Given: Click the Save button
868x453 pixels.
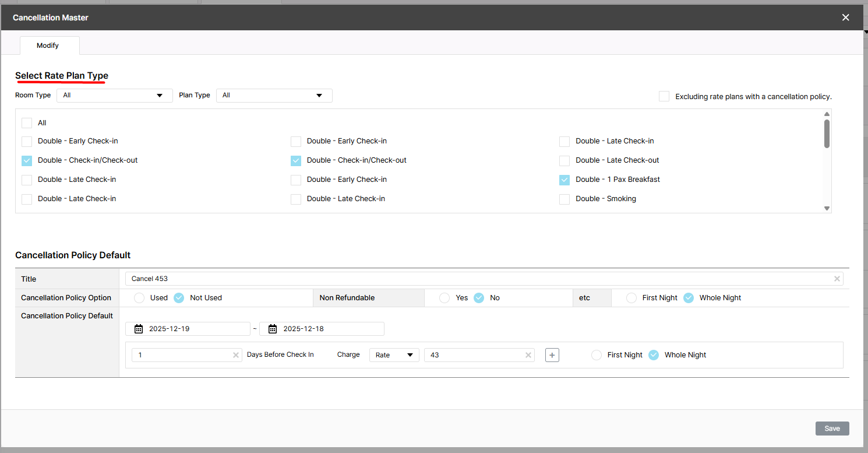Looking at the screenshot, I should tap(832, 429).
